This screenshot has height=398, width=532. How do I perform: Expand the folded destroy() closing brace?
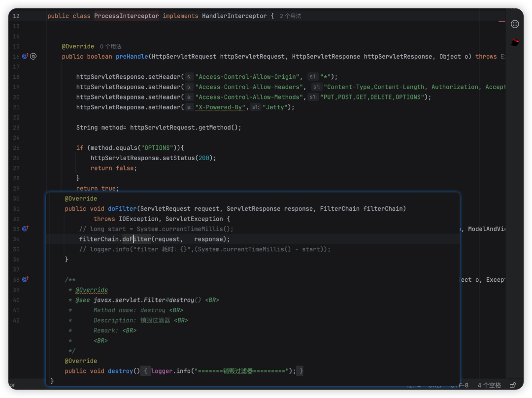tap(301, 371)
